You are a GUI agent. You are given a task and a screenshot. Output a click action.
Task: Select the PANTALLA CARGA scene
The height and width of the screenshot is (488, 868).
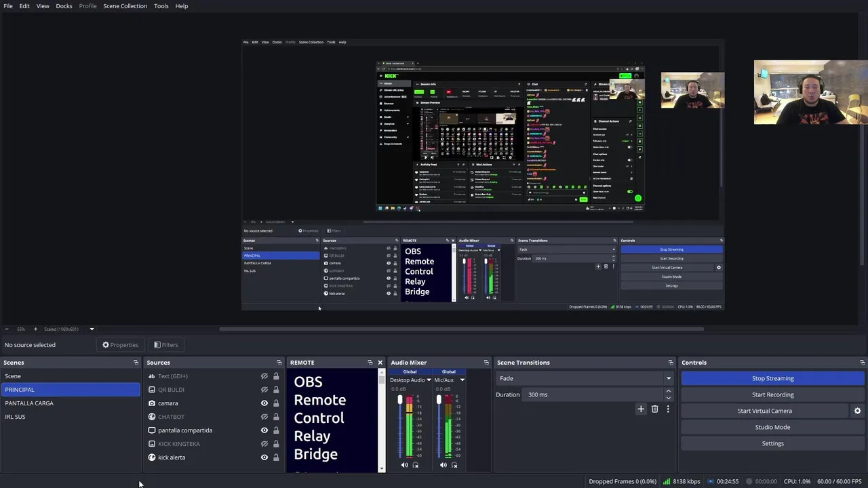(x=71, y=403)
